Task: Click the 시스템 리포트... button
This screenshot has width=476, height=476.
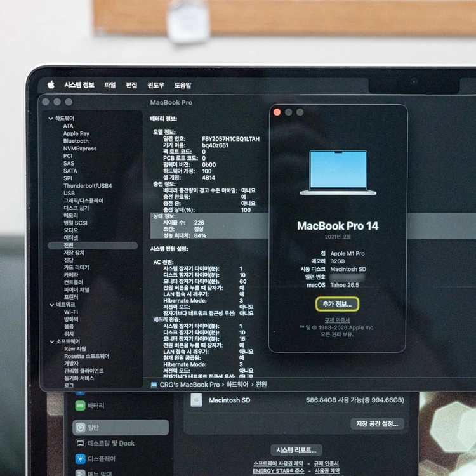Action: click(296, 450)
